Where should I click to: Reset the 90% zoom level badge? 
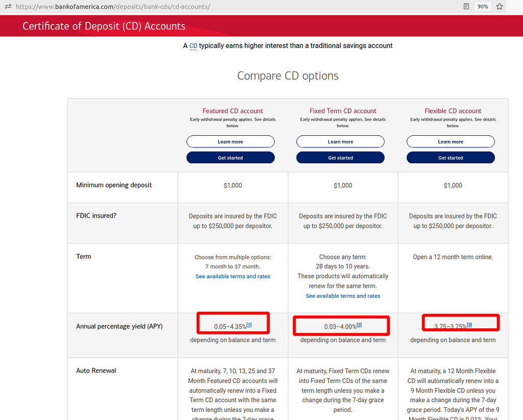482,7
